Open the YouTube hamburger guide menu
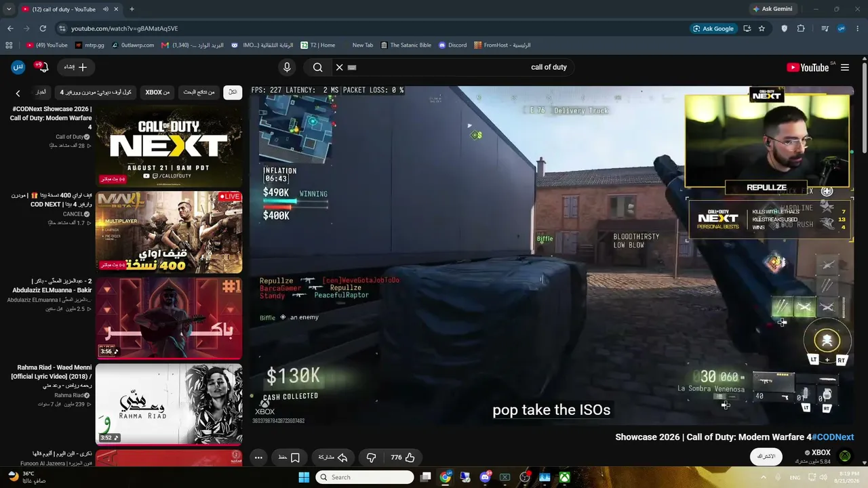The height and width of the screenshot is (488, 868). (845, 67)
